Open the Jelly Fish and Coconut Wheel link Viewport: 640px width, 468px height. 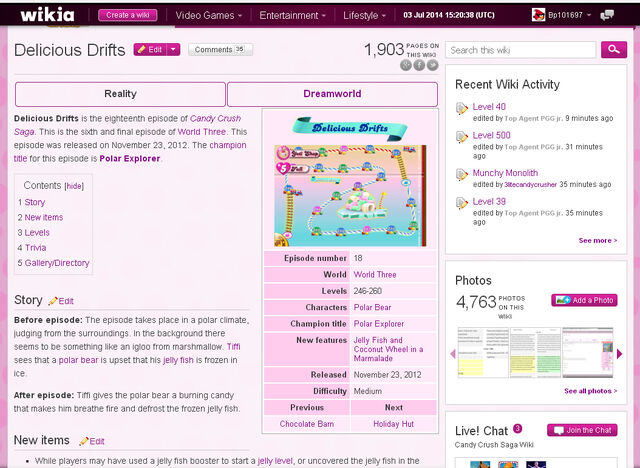pyautogui.click(x=388, y=349)
